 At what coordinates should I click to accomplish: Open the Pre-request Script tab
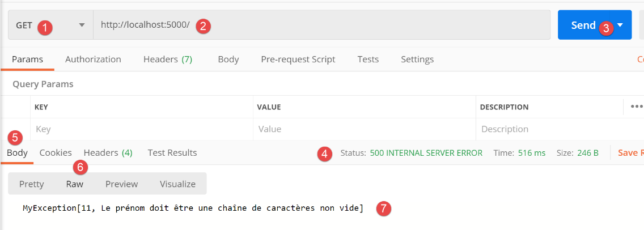(298, 59)
